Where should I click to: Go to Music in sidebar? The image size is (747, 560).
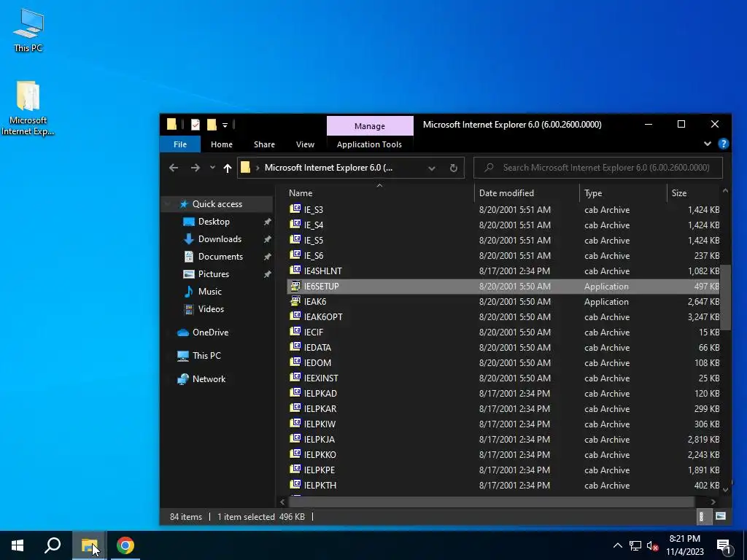(x=209, y=292)
